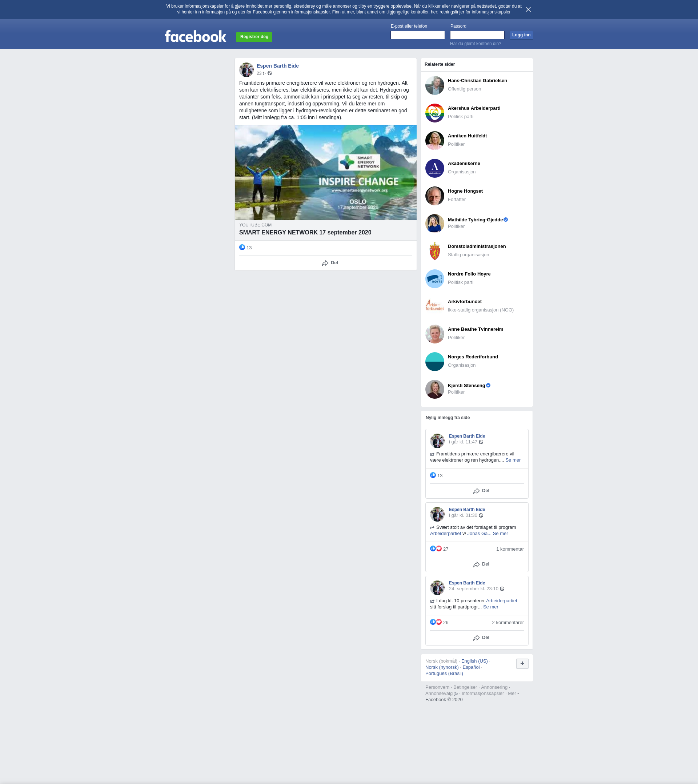Open Nordre Follo Høyre logo
This screenshot has height=784, width=698.
point(434,278)
